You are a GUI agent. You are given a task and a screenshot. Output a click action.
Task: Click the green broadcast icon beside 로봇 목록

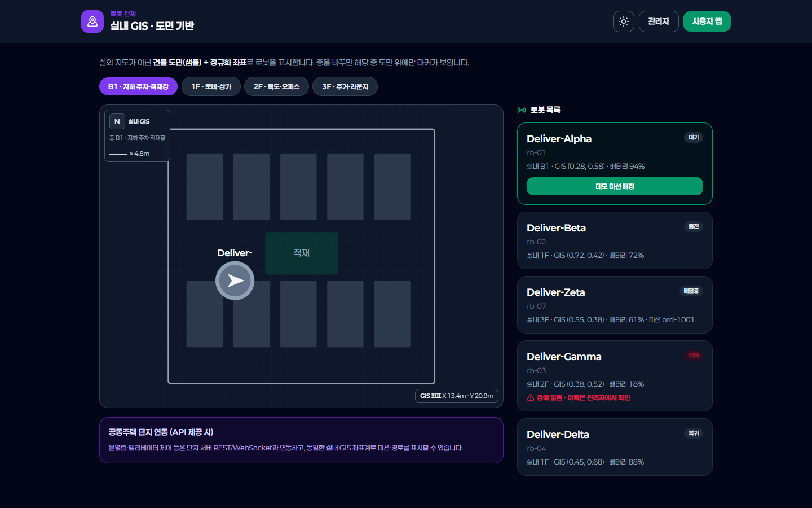coord(522,110)
